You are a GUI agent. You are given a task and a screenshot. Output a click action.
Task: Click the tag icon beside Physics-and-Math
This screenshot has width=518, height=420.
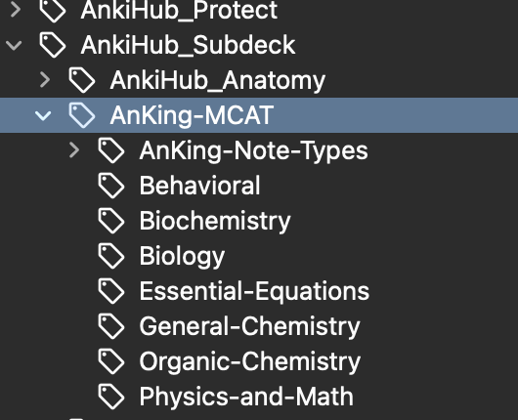point(111,397)
